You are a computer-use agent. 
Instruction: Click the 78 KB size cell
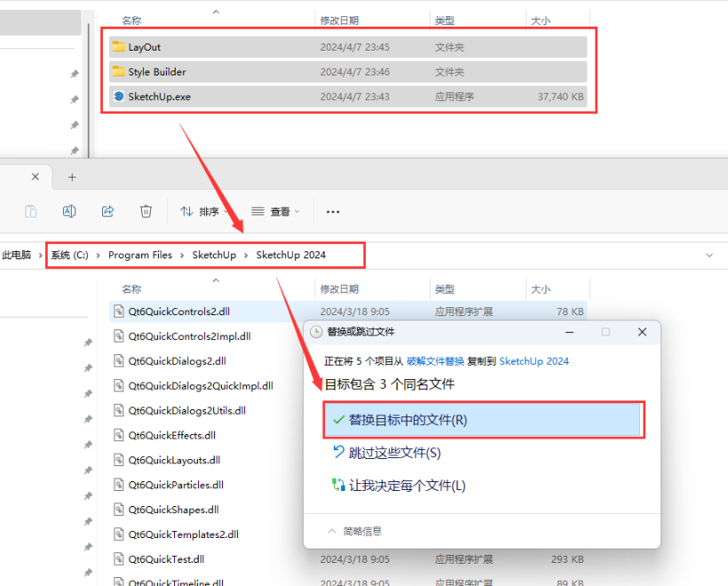point(570,312)
